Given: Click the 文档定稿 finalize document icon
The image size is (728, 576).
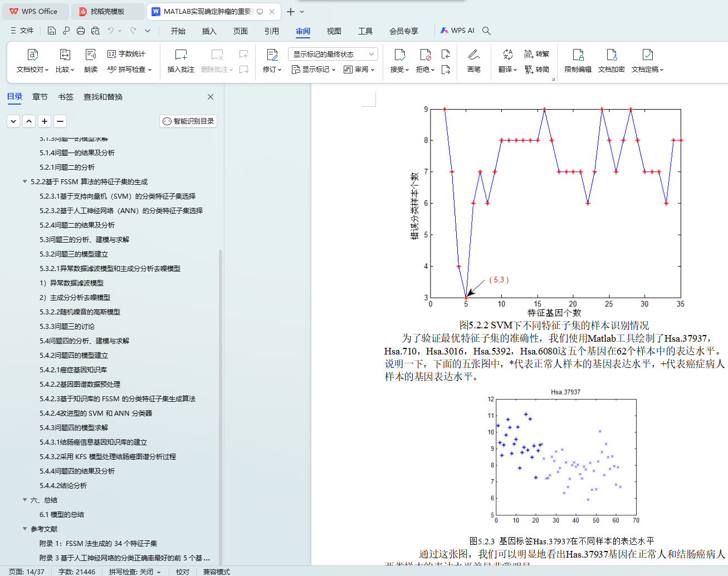Looking at the screenshot, I should tap(647, 55).
